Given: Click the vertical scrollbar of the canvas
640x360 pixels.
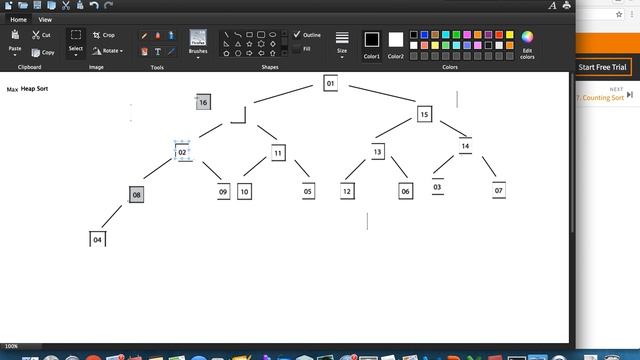Looking at the screenshot, I should point(572,153).
